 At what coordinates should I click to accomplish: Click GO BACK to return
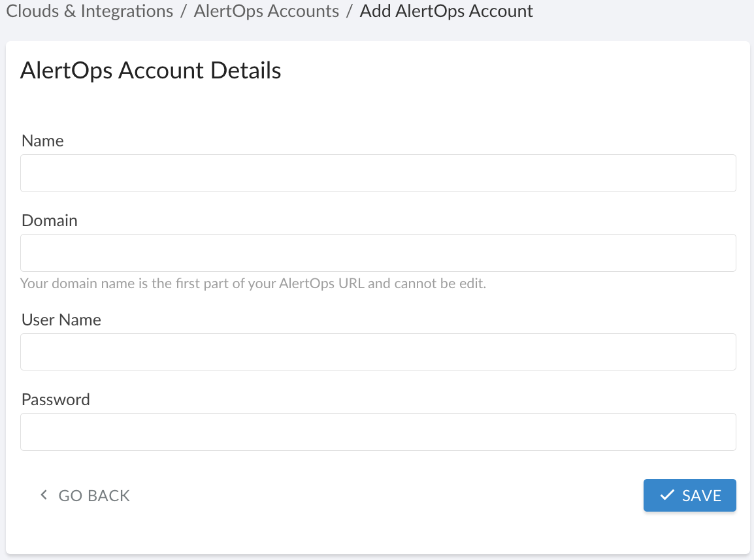point(93,495)
